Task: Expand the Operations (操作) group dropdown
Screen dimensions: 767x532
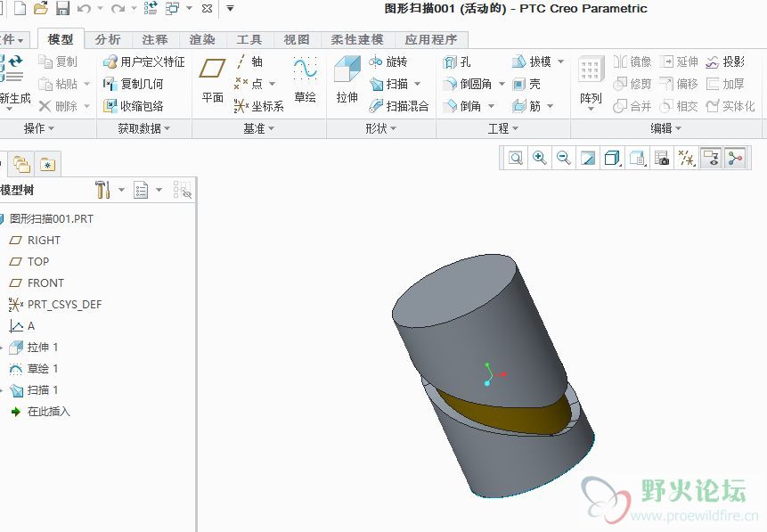Action: coord(39,128)
